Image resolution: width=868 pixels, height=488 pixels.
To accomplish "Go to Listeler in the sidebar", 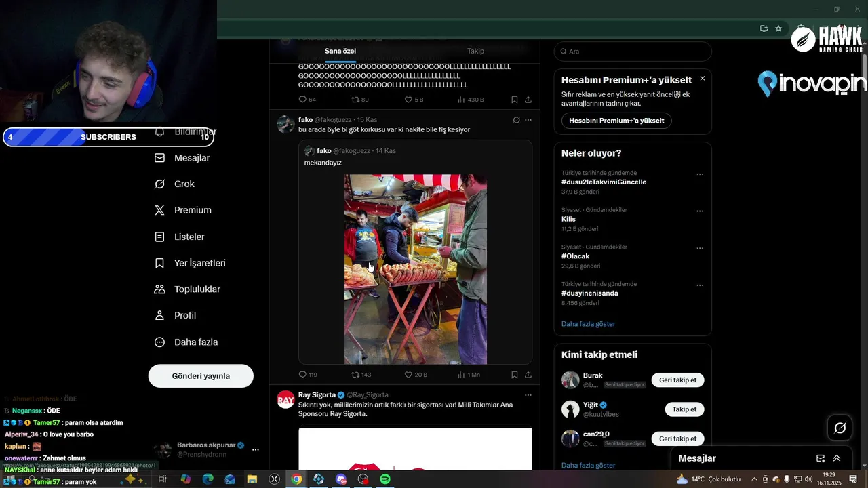I will [x=180, y=237].
